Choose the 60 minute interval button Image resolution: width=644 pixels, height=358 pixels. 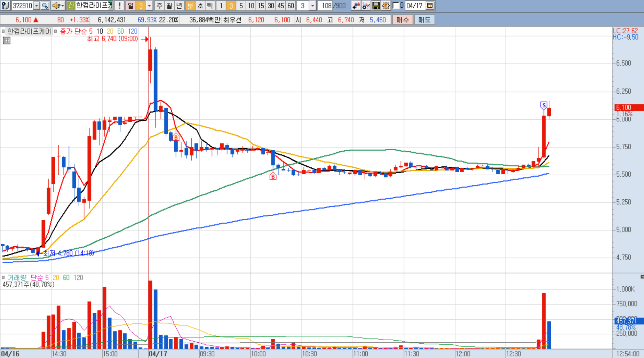tap(291, 6)
